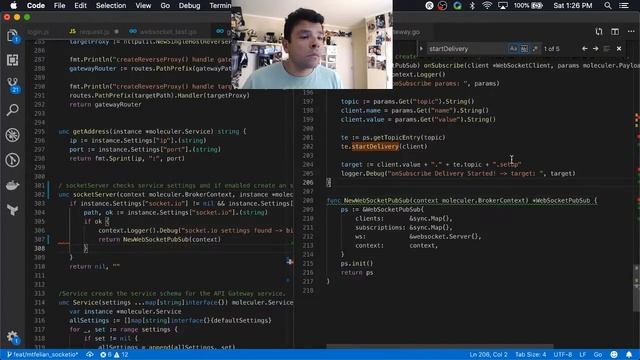Click the feedback smiley in status bar
Screen dimensions: 640x360
614,355
